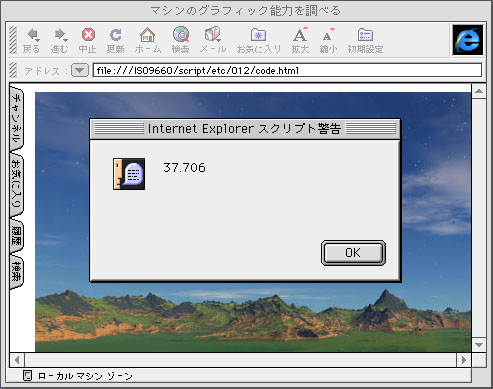Open the 検索 search side tab
The height and width of the screenshot is (389, 493).
17,272
